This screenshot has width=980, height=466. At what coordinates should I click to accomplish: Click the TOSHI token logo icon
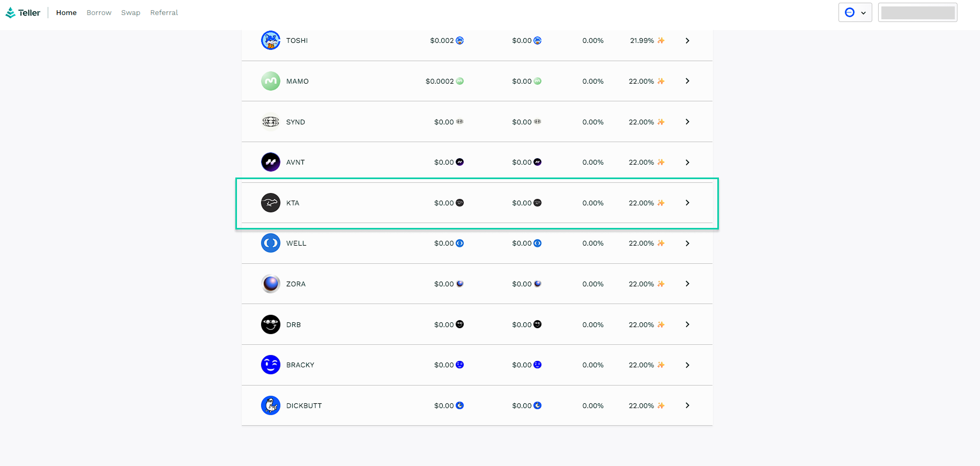tap(270, 40)
